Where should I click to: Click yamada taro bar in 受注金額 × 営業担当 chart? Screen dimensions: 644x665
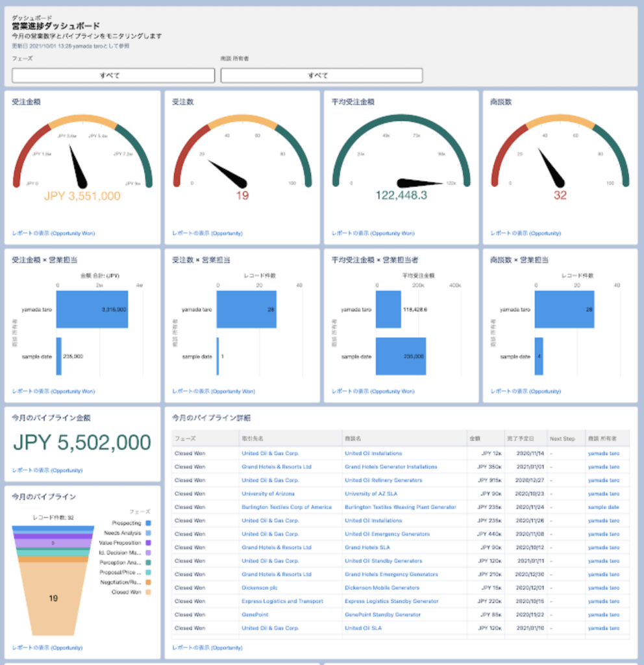point(92,309)
